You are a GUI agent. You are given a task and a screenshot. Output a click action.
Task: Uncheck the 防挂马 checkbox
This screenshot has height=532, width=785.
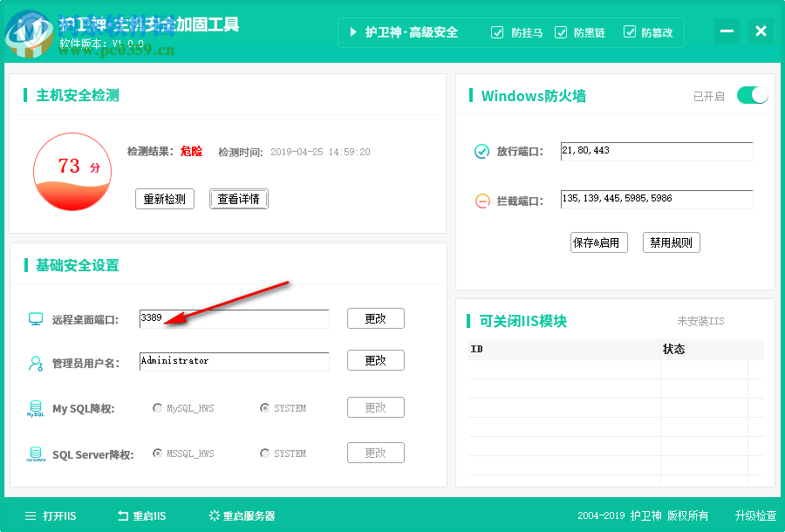[497, 32]
